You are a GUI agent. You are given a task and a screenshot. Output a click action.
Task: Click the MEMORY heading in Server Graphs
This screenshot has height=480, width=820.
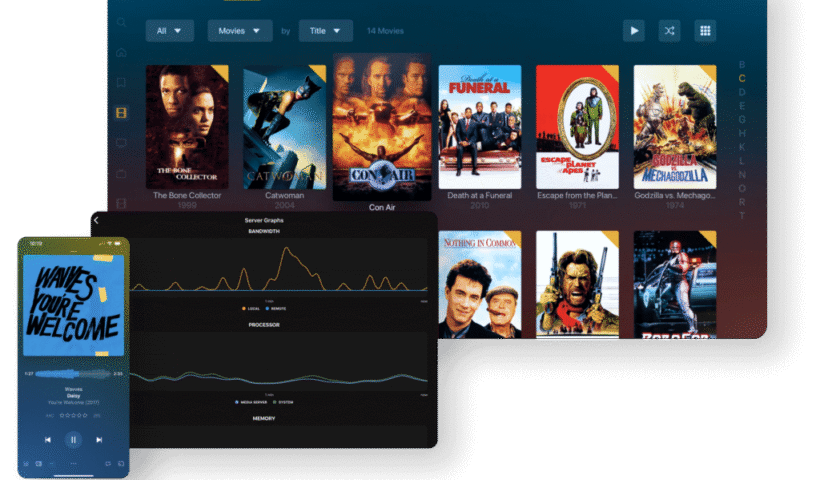pyautogui.click(x=264, y=418)
